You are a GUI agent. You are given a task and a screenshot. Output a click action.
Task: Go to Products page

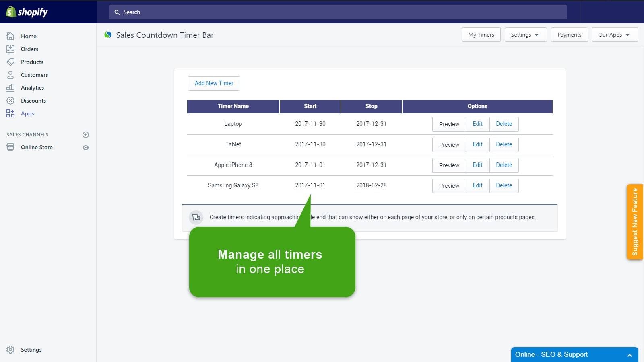click(32, 62)
